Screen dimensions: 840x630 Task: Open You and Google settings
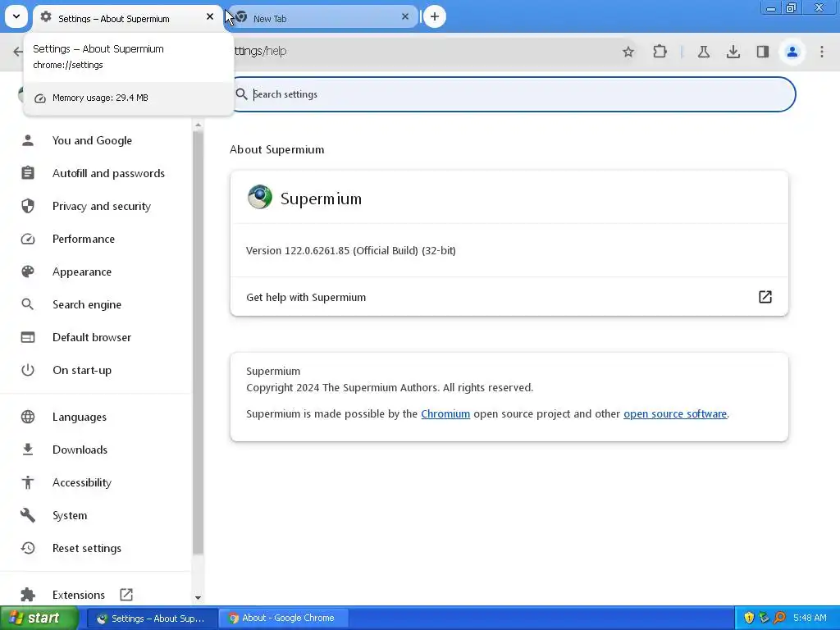(x=92, y=140)
